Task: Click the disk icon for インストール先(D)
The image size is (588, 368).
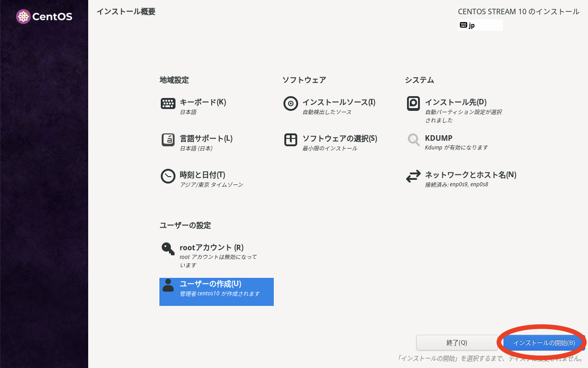Action: pyautogui.click(x=413, y=103)
